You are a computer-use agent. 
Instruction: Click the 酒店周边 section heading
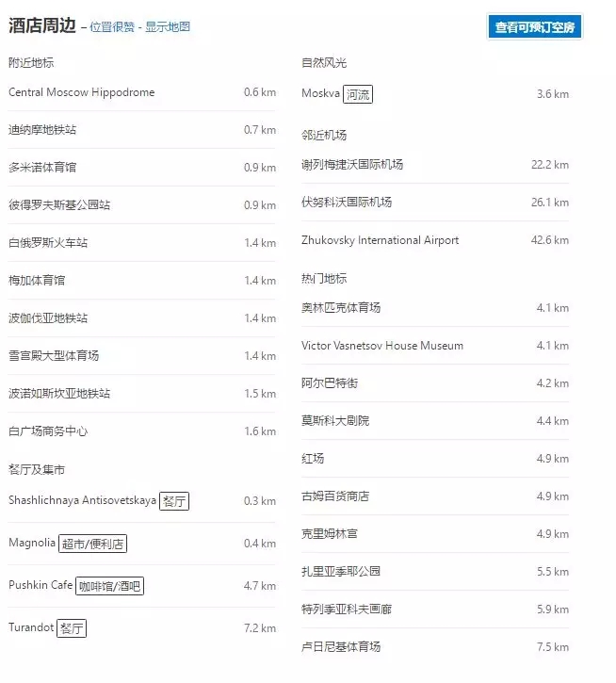click(x=42, y=25)
